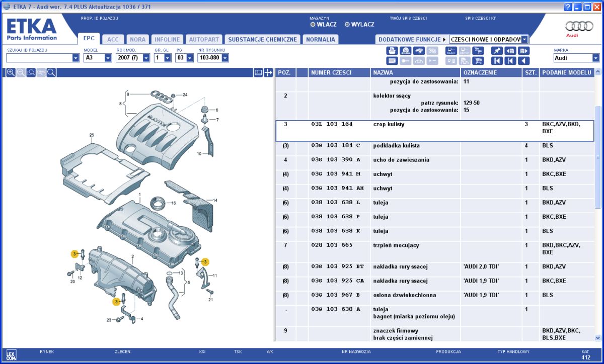Click the parts list vertical scrollbar thumb

click(598, 157)
